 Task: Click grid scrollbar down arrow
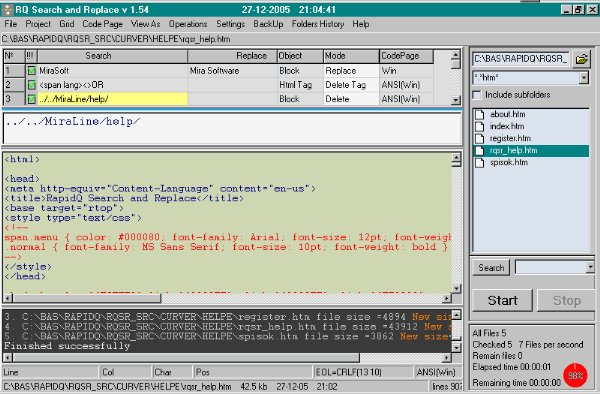tap(455, 100)
